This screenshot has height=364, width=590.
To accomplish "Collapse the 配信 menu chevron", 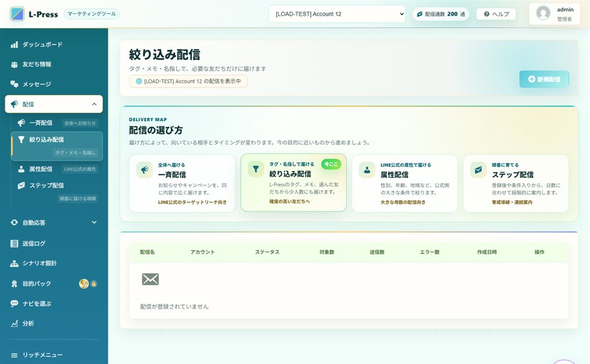I will pos(94,104).
